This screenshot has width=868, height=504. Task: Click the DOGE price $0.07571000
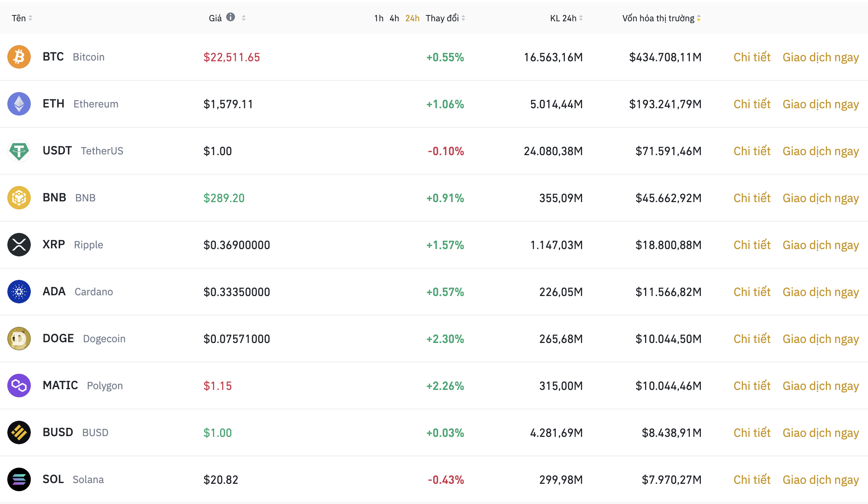pyautogui.click(x=237, y=339)
